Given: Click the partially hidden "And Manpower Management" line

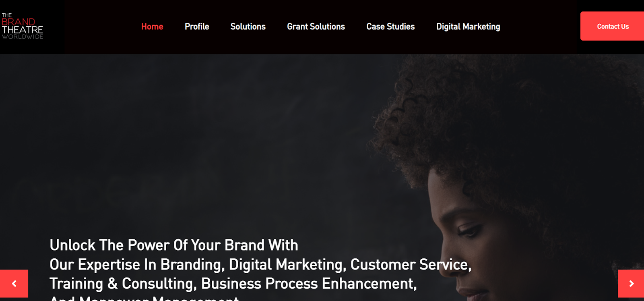Looking at the screenshot, I should click(x=144, y=298).
